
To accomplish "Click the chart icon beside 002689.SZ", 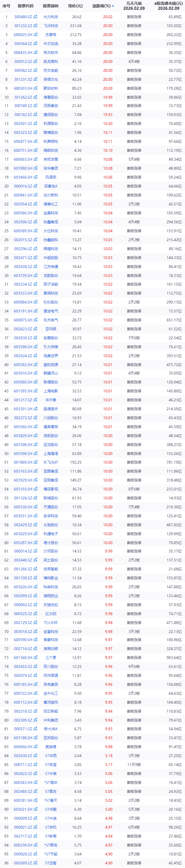I will click(x=35, y=863).
